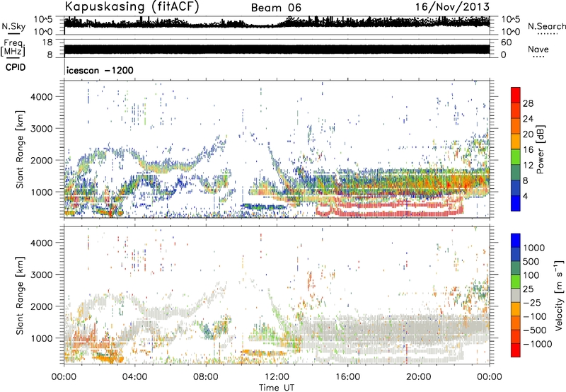
Task: Click the '4000' tick on the power panel
Action: (x=41, y=97)
